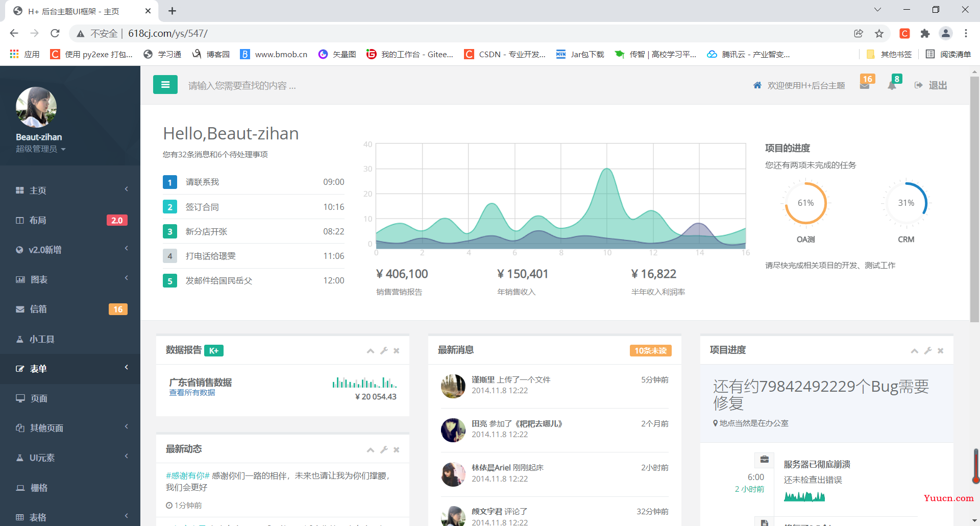
Task: Open the 超级管理员 user dropdown
Action: [41, 149]
